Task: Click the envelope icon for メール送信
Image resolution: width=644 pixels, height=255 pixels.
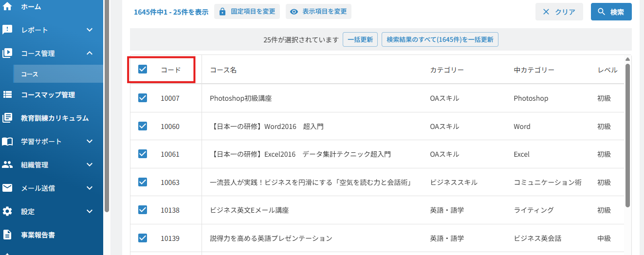Action: 7,188
